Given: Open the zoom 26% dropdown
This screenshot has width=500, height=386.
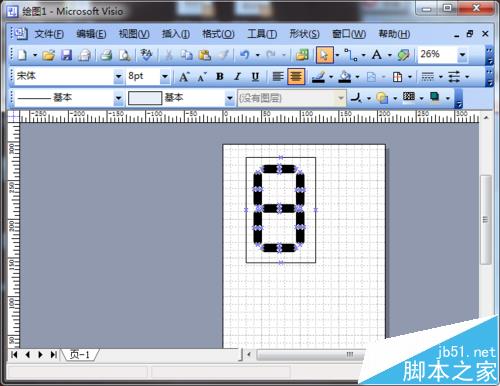Looking at the screenshot, I should coord(462,55).
